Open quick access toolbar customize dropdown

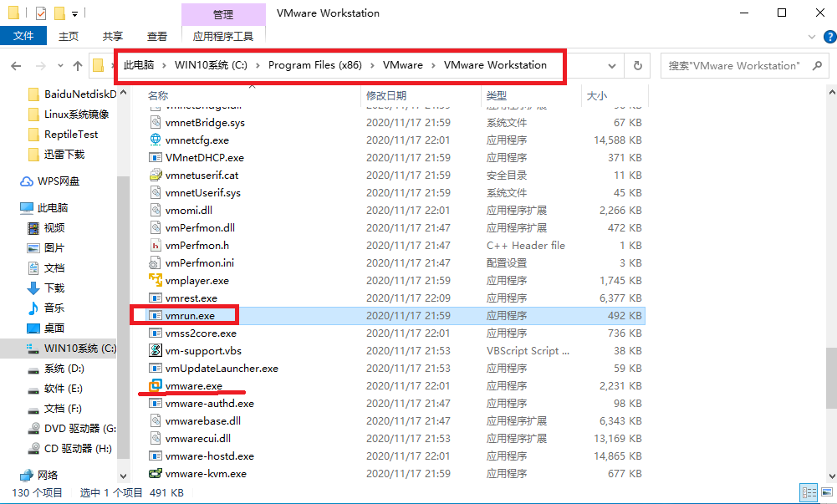[x=74, y=13]
